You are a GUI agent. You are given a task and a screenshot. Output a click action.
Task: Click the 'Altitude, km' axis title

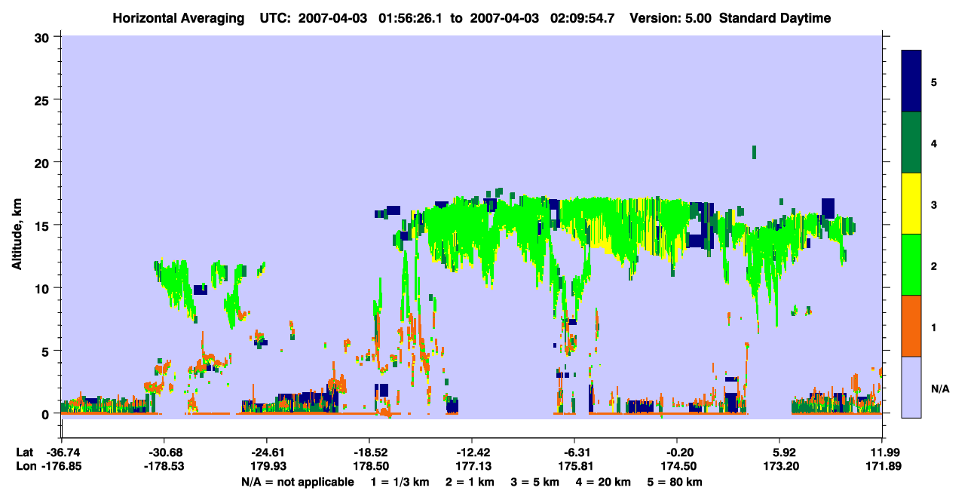click(x=17, y=225)
